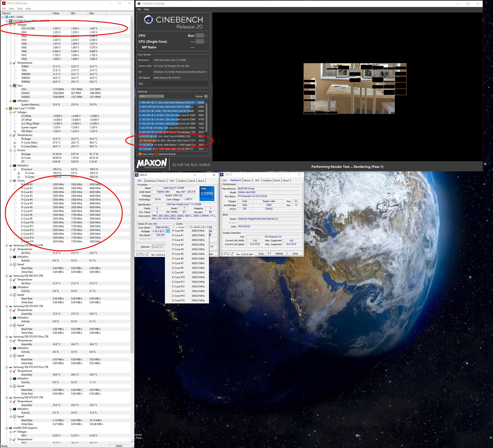Click Run button for CPU (Single Core) test
The width and height of the screenshot is (493, 448).
[200, 42]
